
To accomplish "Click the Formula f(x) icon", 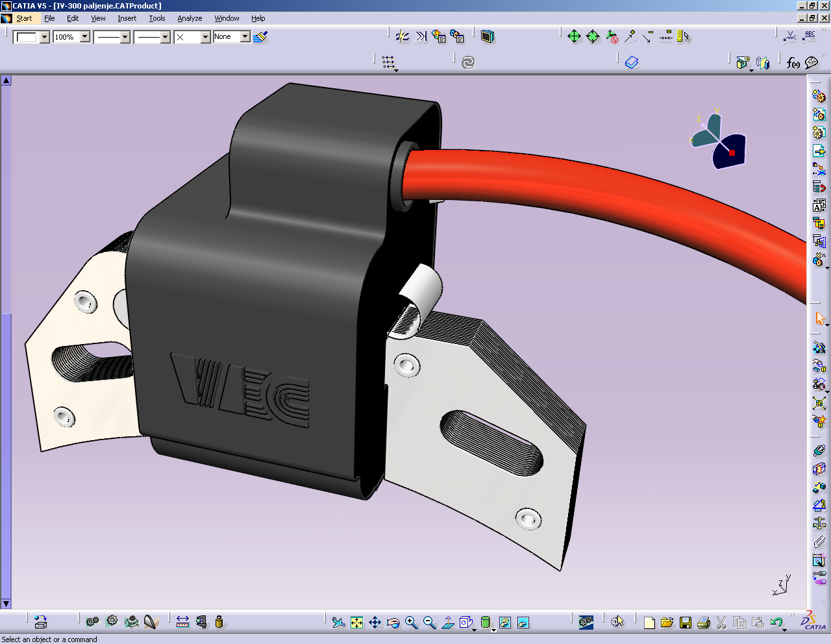I will coord(793,63).
